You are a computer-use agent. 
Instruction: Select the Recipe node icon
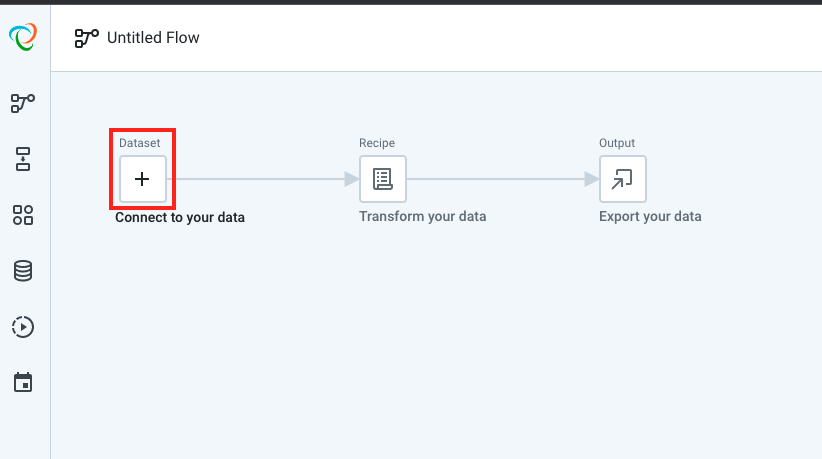click(383, 179)
